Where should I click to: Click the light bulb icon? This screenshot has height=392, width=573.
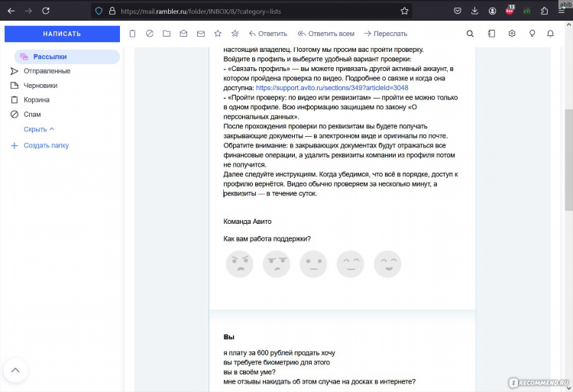532,34
